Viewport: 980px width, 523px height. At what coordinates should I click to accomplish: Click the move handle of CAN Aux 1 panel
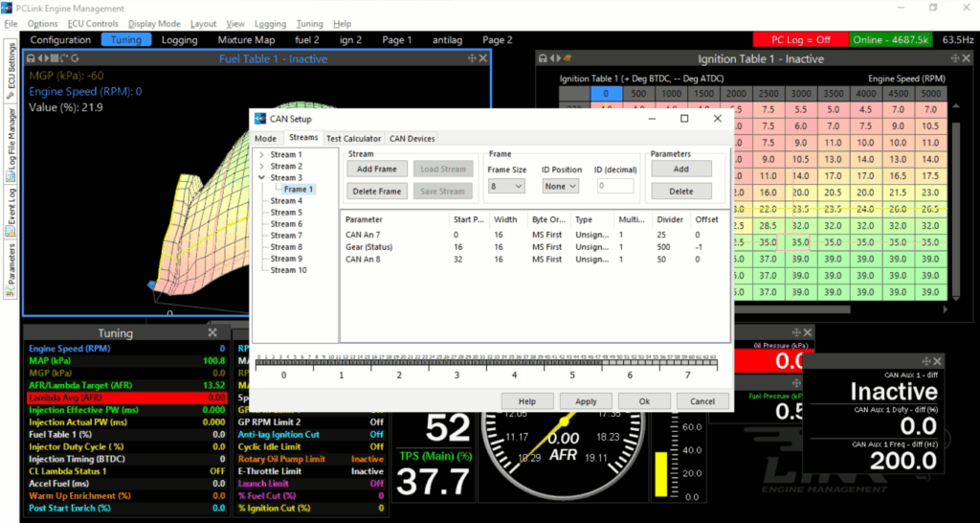(925, 361)
